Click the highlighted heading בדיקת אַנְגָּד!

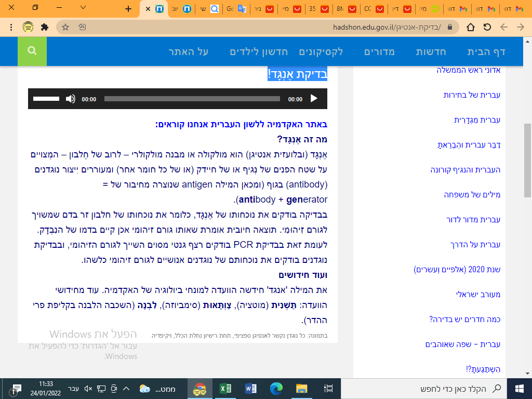click(x=298, y=74)
